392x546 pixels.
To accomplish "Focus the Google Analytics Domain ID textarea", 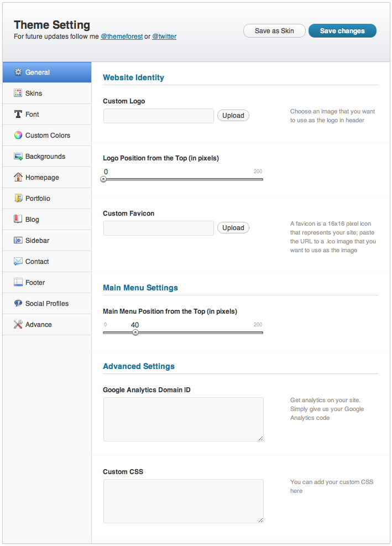I will pyautogui.click(x=184, y=419).
